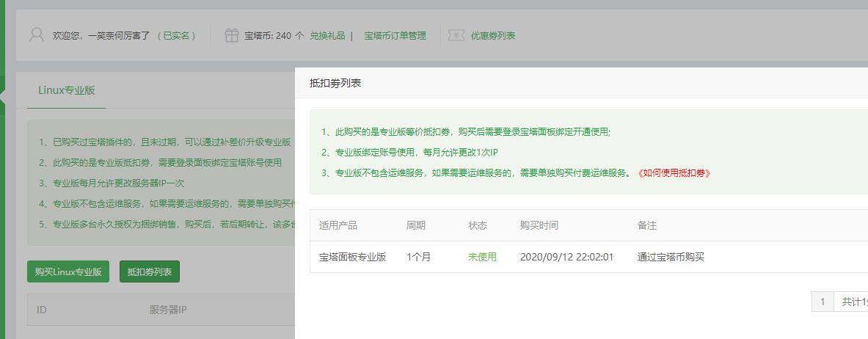This screenshot has height=339, width=868.
Task: Click the 1个月 period cell
Action: tap(418, 257)
